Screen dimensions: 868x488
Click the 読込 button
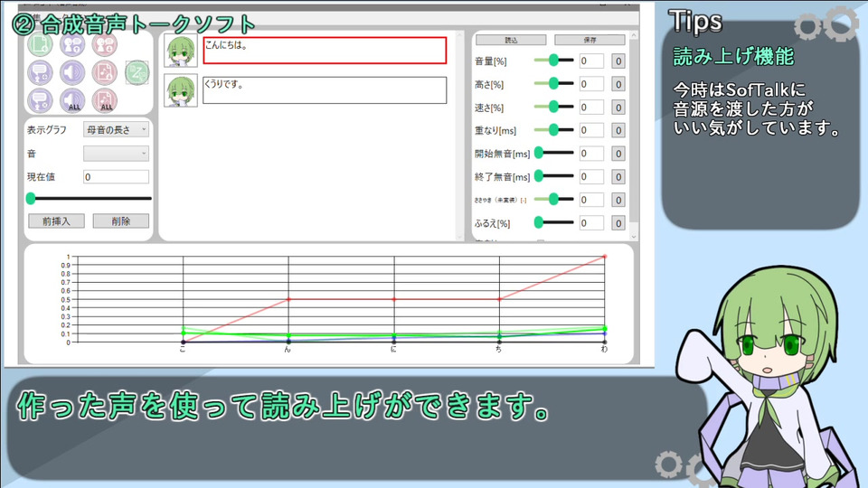pos(511,40)
